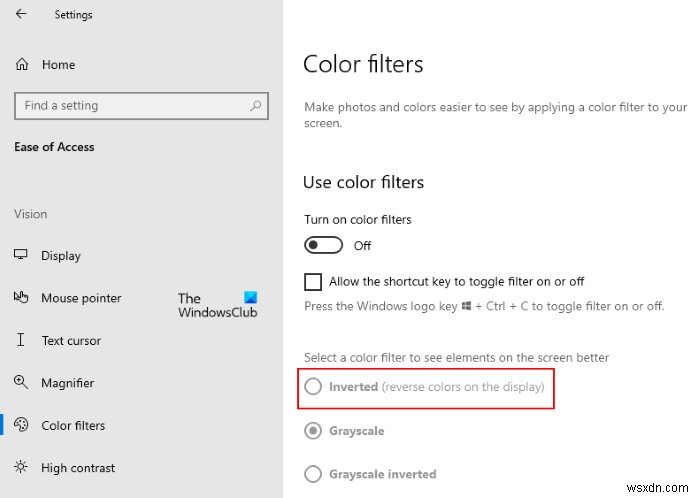This screenshot has height=498, width=700.
Task: Click the Magnifier icon in sidebar
Action: (21, 383)
